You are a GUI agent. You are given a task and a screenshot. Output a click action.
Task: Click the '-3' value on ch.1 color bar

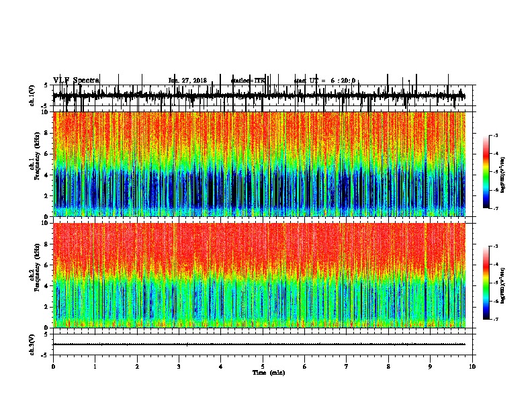tap(495, 136)
